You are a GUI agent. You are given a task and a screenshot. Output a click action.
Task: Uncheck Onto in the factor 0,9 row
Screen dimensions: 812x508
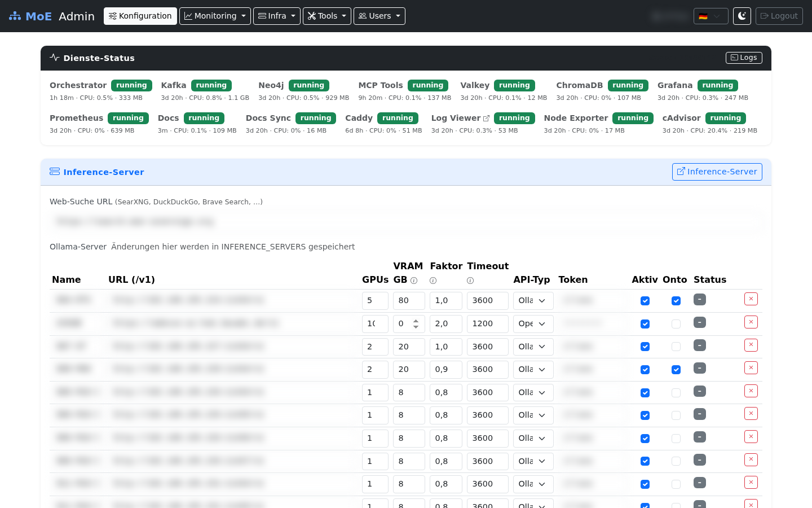click(676, 370)
